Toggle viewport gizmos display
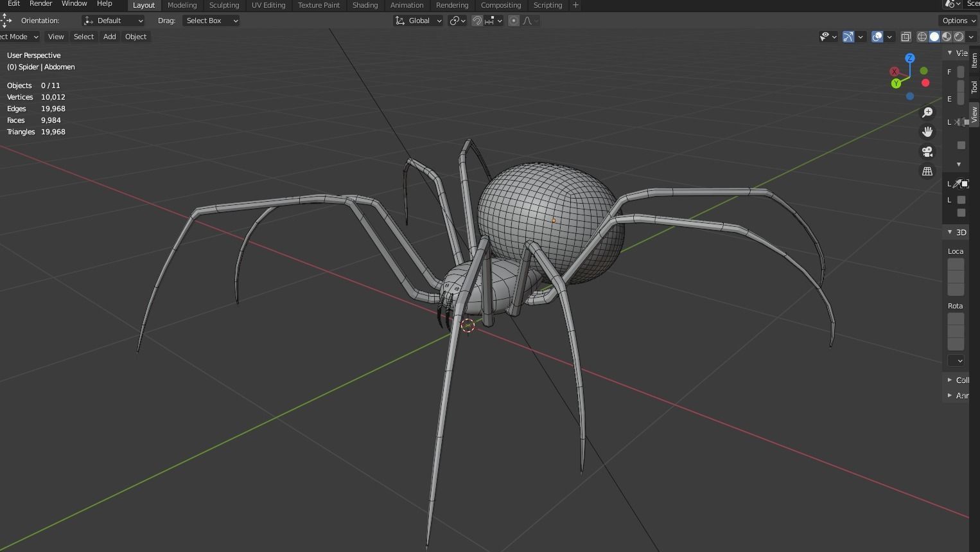This screenshot has height=552, width=980. [x=848, y=37]
